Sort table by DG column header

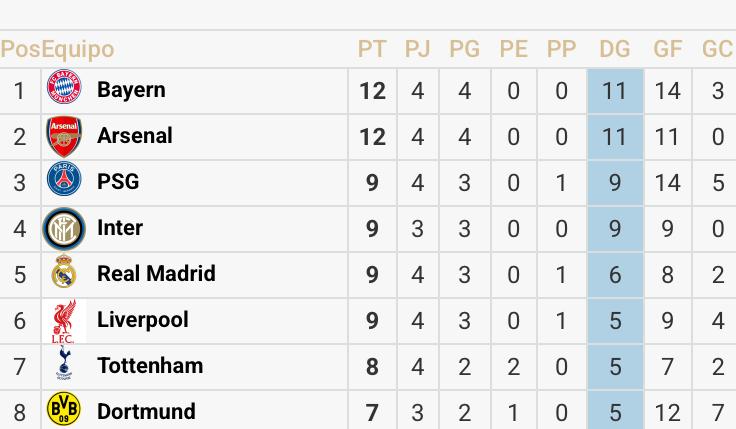614,49
